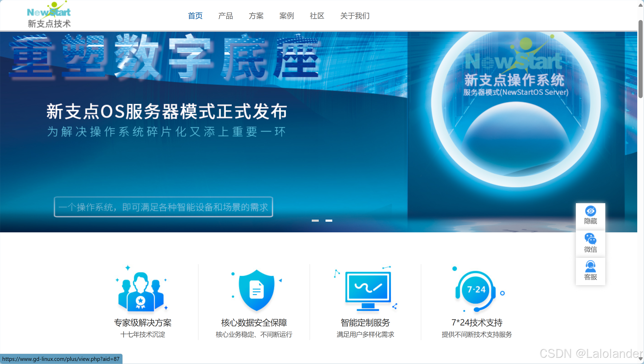Go to the 首页 home tab
Screen dimensions: 644x364
[x=195, y=16]
